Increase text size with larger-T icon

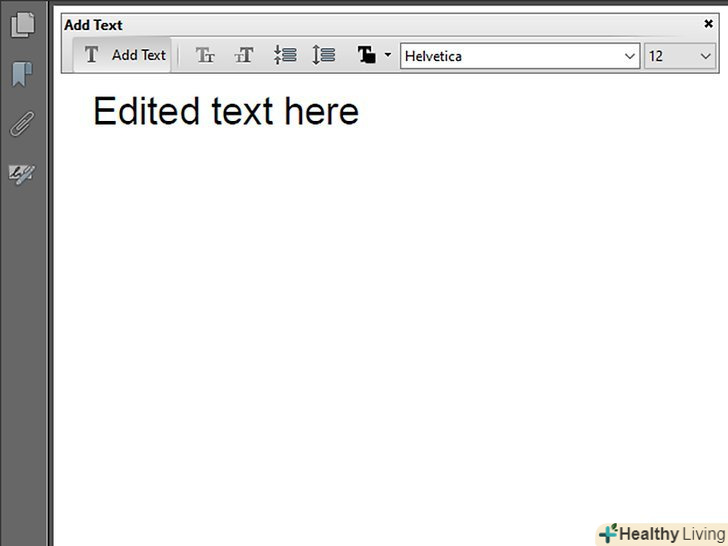(244, 55)
